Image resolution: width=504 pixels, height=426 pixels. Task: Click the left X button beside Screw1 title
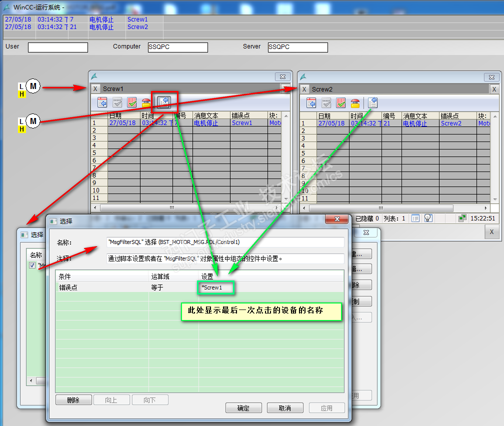point(95,88)
